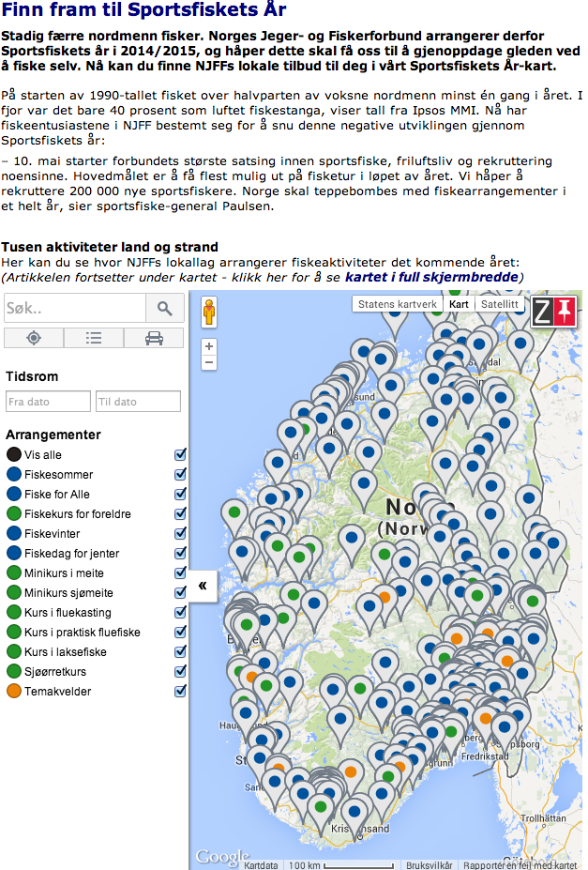Toggle Kurs i fluekasting checkbox
Image resolution: width=588 pixels, height=870 pixels.
pyautogui.click(x=180, y=612)
